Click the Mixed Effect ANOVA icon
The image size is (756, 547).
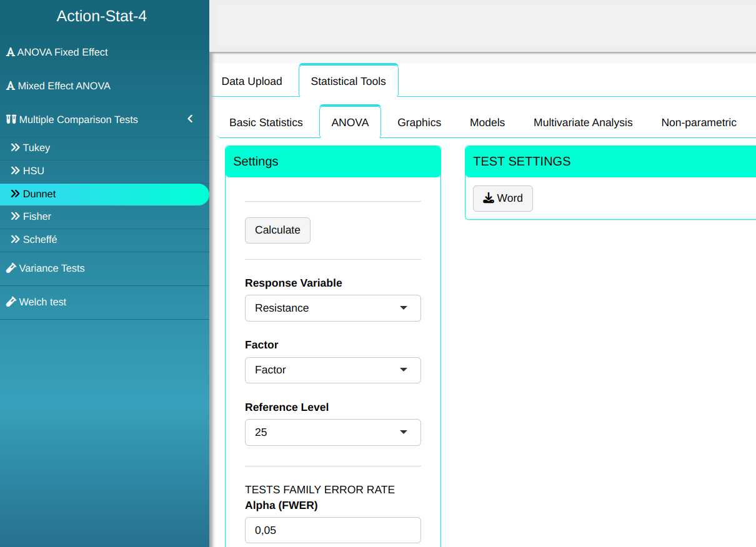[10, 86]
